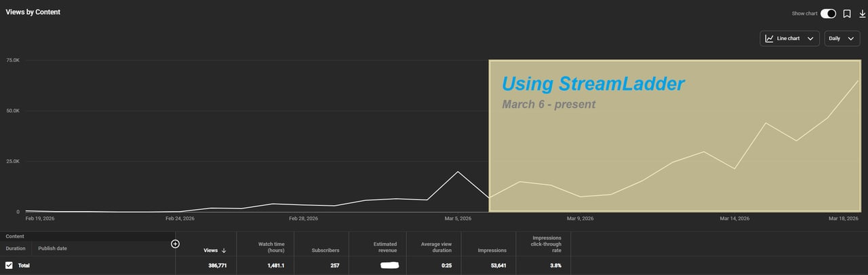The width and height of the screenshot is (868, 275).
Task: Open the Line chart type dropdown
Action: pos(790,39)
